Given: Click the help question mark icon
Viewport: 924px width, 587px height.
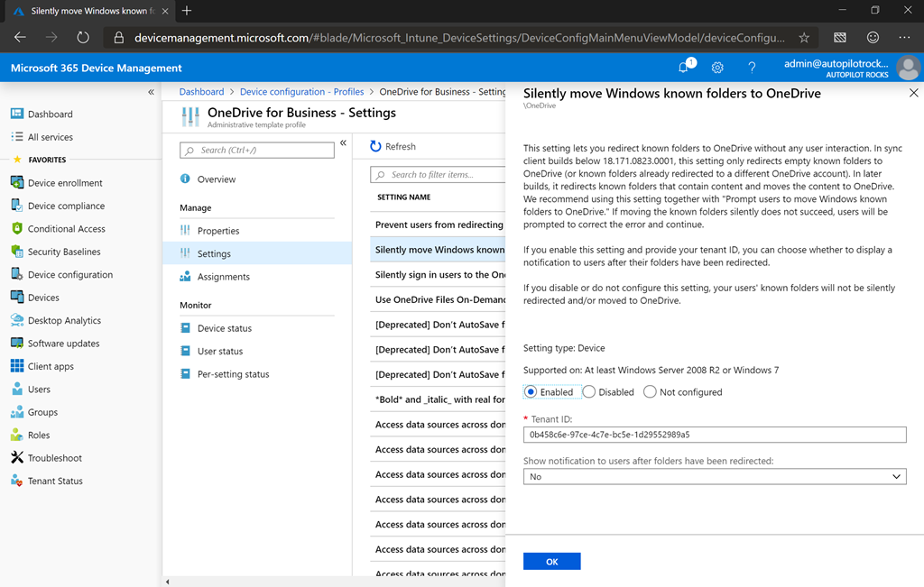Looking at the screenshot, I should point(752,68).
